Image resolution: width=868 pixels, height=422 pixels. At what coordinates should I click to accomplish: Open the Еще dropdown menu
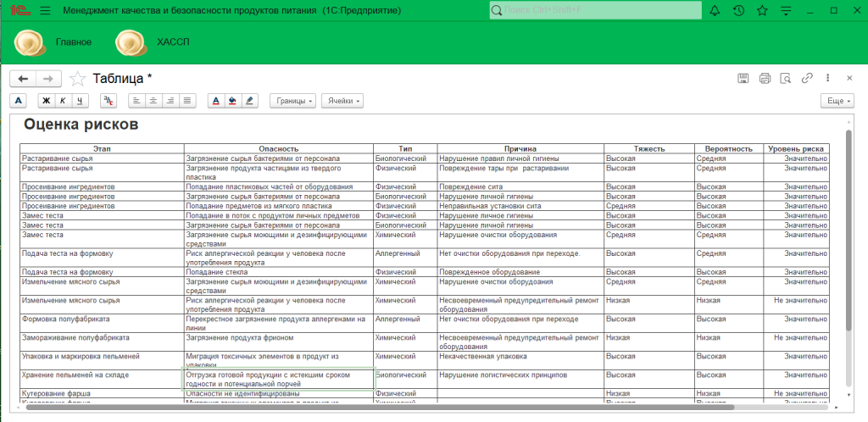click(837, 101)
